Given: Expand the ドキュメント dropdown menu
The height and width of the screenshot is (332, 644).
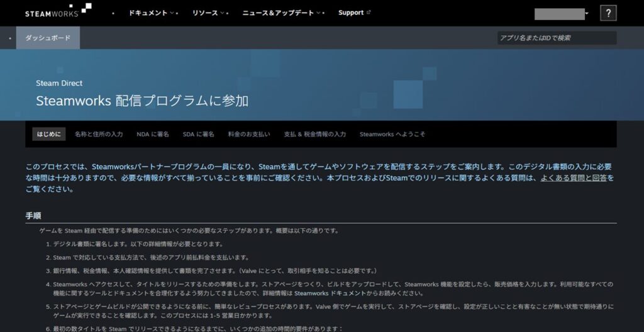Looking at the screenshot, I should (152, 13).
